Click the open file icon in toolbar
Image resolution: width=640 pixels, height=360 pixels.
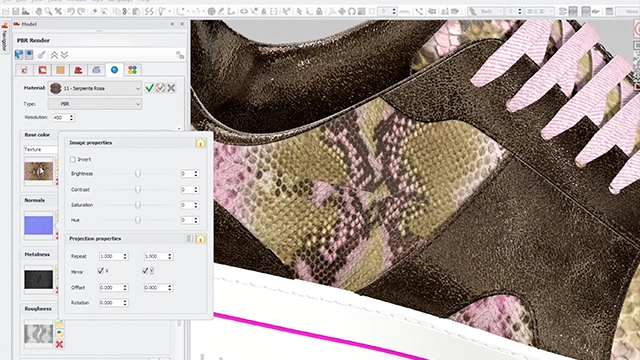pyautogui.click(x=6, y=11)
